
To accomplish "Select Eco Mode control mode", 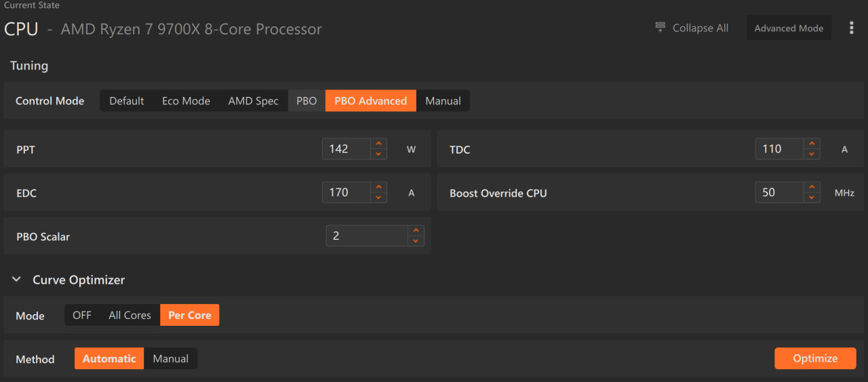I will pyautogui.click(x=186, y=101).
